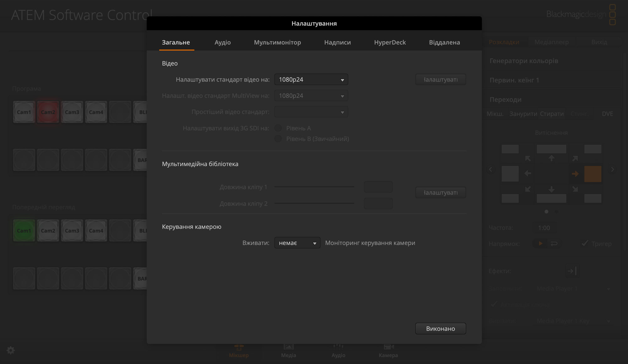Select Cam4 on the Preview row
Image resolution: width=628 pixels, height=364 pixels.
pos(96,231)
